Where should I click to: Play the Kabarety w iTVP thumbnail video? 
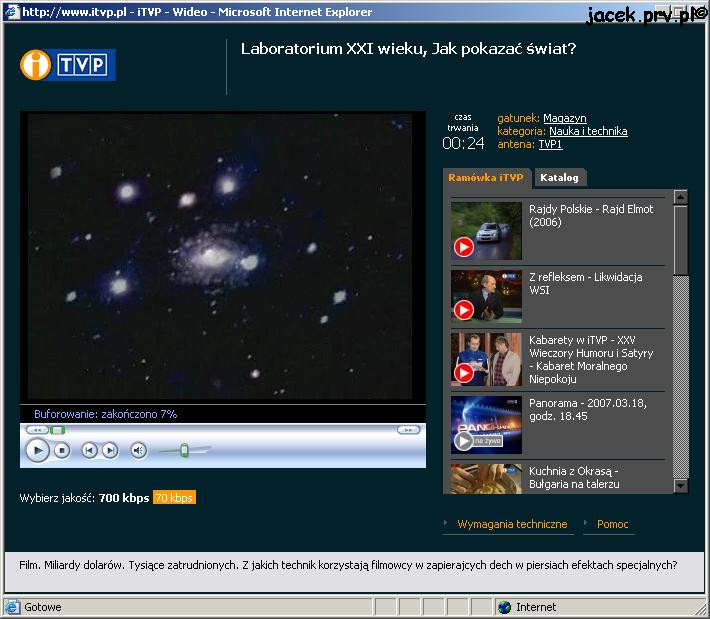[x=486, y=360]
